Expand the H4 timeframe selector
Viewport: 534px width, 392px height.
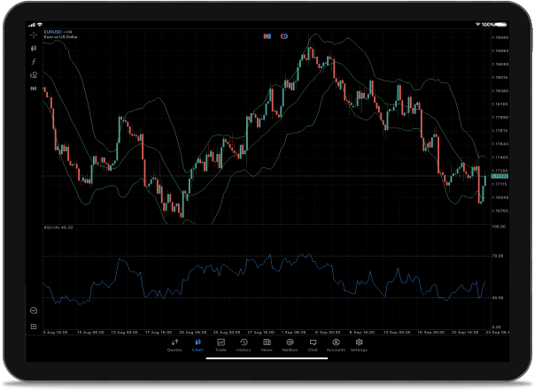[x=34, y=88]
